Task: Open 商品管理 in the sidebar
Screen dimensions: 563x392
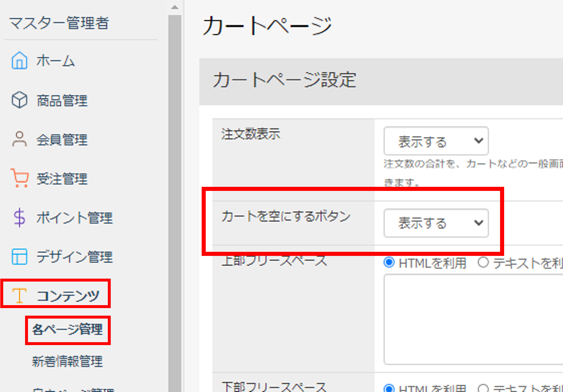Action: tap(62, 101)
